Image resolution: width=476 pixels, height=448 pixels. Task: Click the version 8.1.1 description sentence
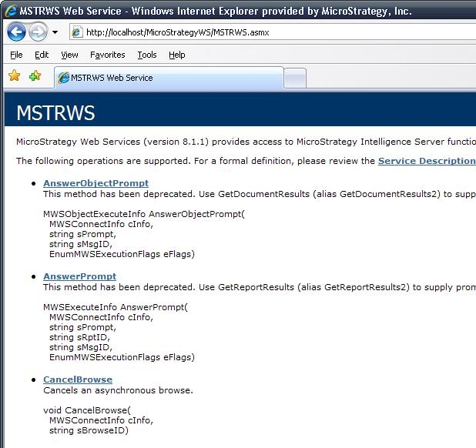[246, 142]
